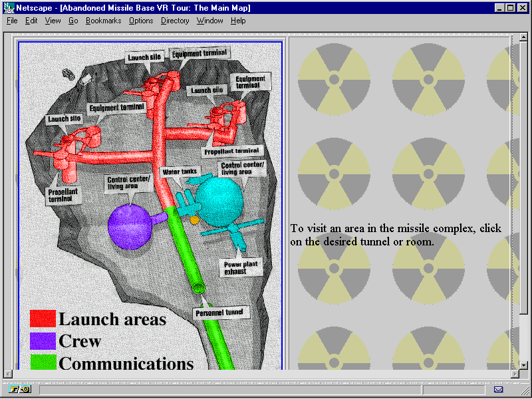Click the red Launch areas legend swatch

click(43, 319)
